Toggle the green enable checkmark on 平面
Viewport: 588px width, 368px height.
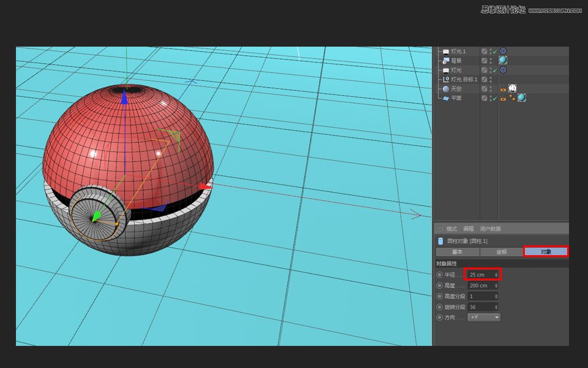point(494,98)
